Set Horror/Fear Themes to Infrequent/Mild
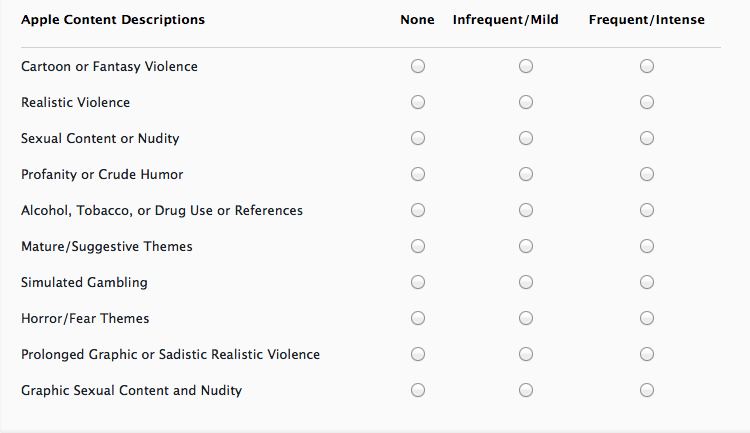The height and width of the screenshot is (433, 750). click(x=526, y=318)
